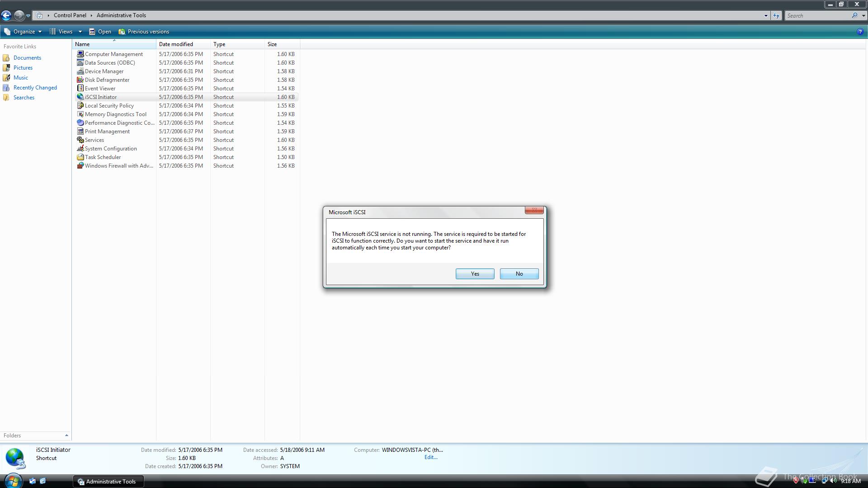This screenshot has height=488, width=868.
Task: Open the Pictures favorite link
Action: coord(23,68)
